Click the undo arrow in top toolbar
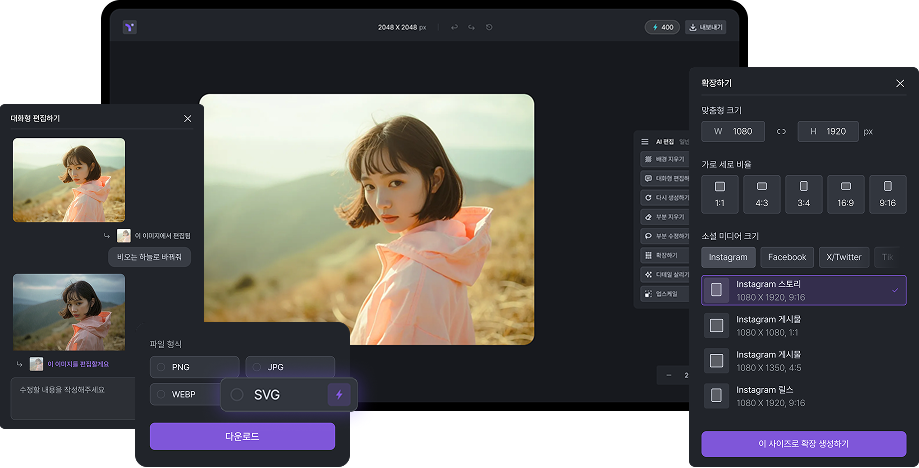This screenshot has height=468, width=919. pyautogui.click(x=454, y=27)
